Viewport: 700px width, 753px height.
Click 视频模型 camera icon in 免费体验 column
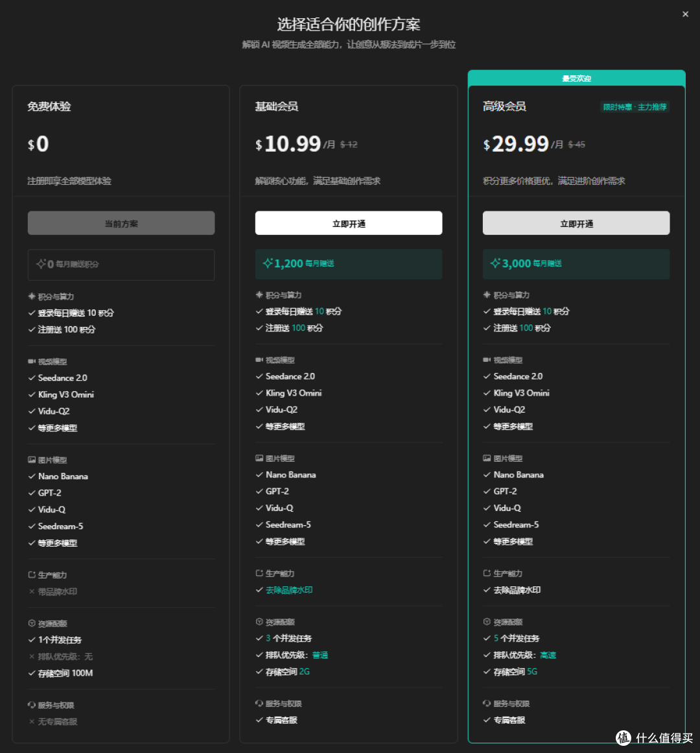[x=32, y=361]
